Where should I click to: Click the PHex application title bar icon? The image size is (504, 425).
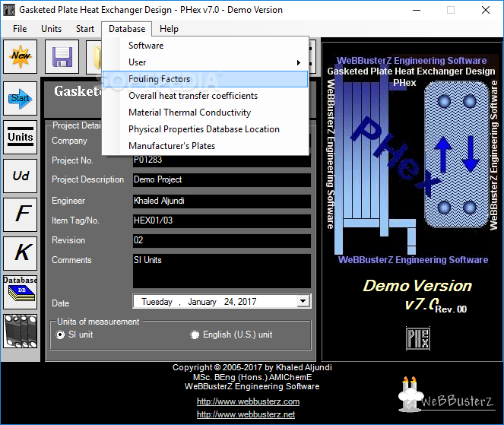(x=9, y=10)
